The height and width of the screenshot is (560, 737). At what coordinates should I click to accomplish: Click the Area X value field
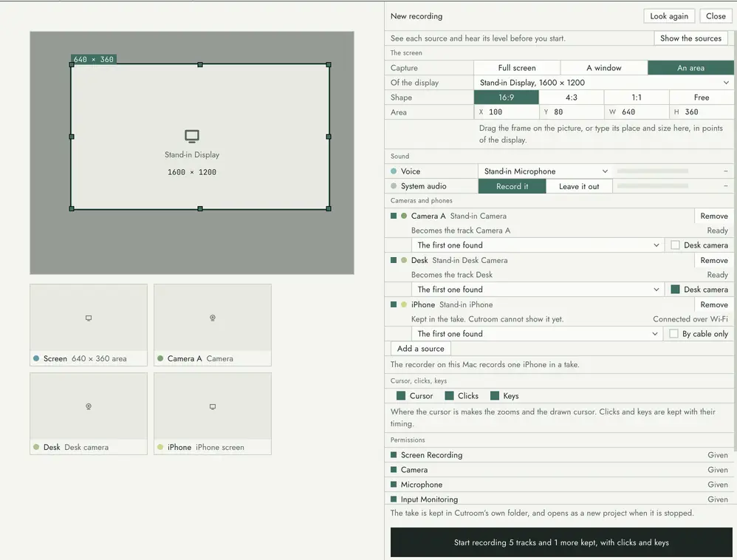tap(506, 112)
